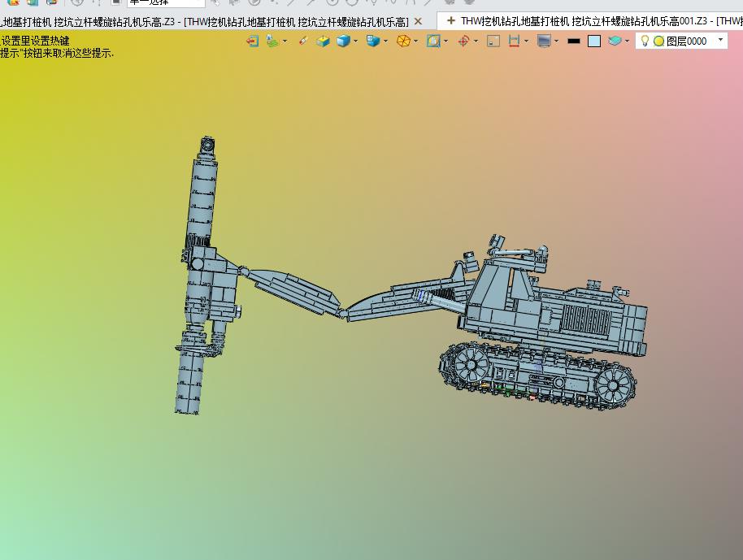The width and height of the screenshot is (743, 560).
Task: Click the orange wireframe sphere icon
Action: 403,41
